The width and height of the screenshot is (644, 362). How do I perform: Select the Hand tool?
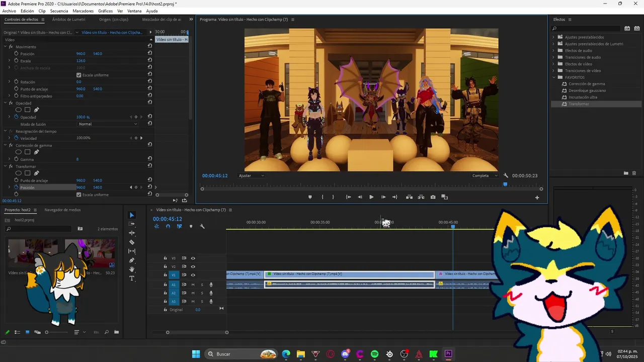pos(132,269)
